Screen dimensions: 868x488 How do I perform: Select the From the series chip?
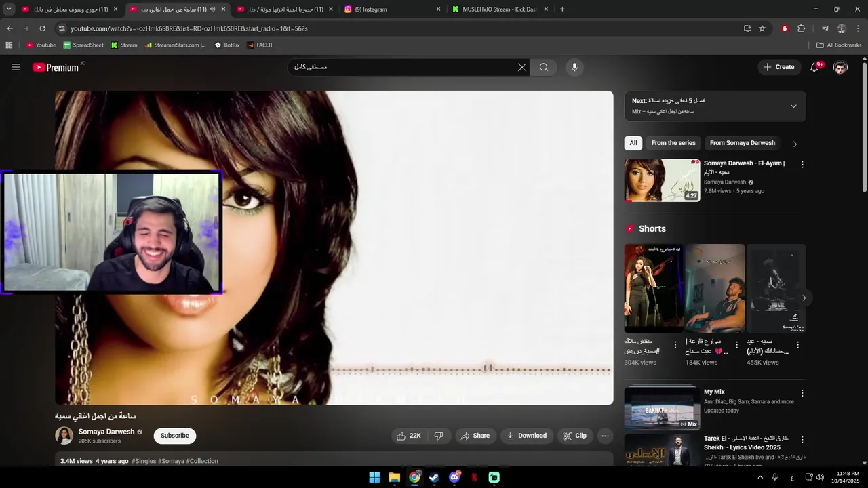pos(673,143)
